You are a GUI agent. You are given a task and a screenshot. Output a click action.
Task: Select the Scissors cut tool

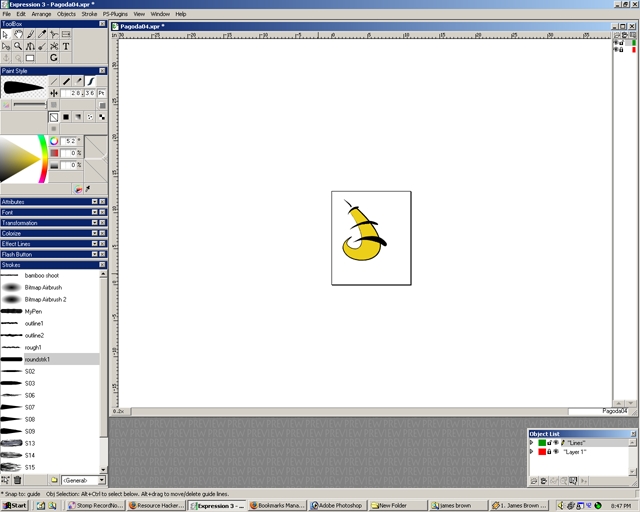point(54,46)
